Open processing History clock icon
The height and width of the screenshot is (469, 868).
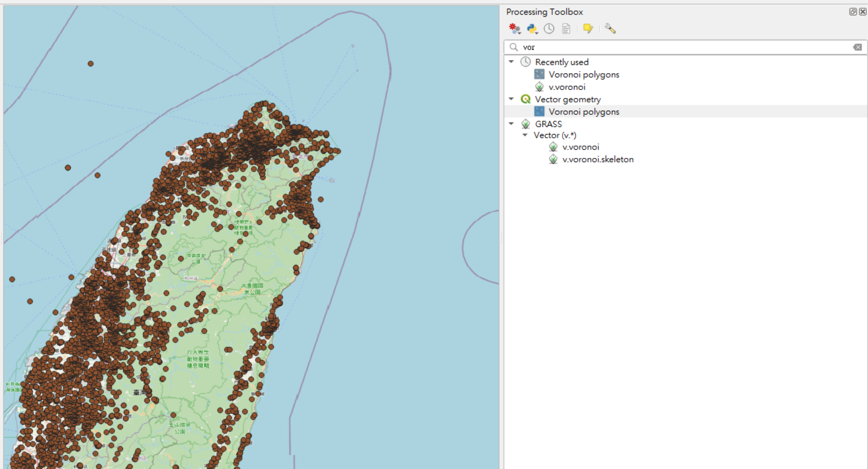(549, 29)
